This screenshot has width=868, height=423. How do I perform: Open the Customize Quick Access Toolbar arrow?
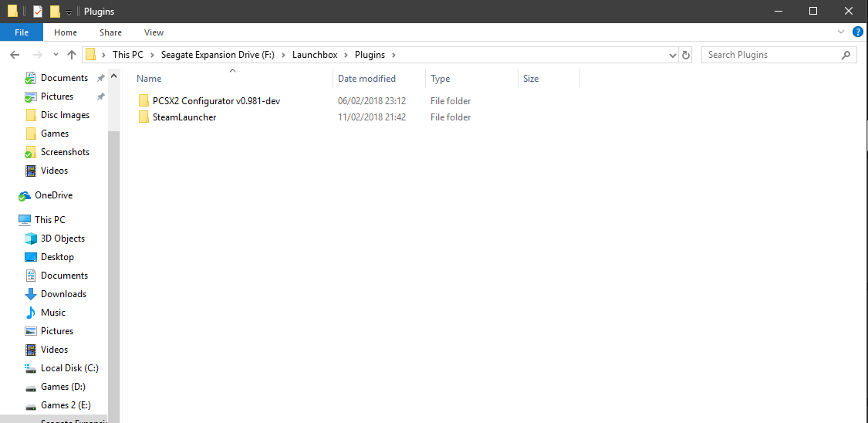pos(69,12)
